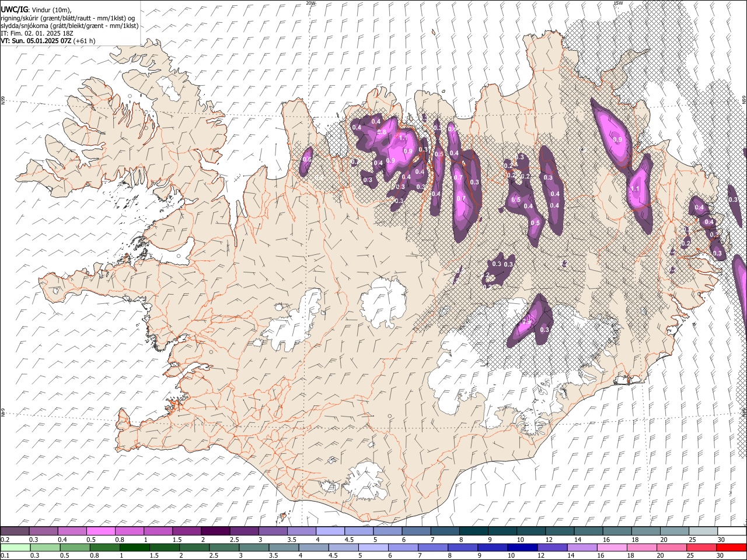Click the 0.9 value inside the northeast pink band
This screenshot has height=560, width=747.
tap(618, 140)
